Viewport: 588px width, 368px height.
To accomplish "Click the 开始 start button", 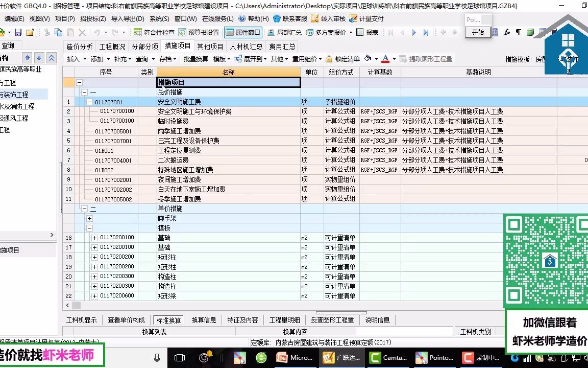I will pyautogui.click(x=477, y=32).
